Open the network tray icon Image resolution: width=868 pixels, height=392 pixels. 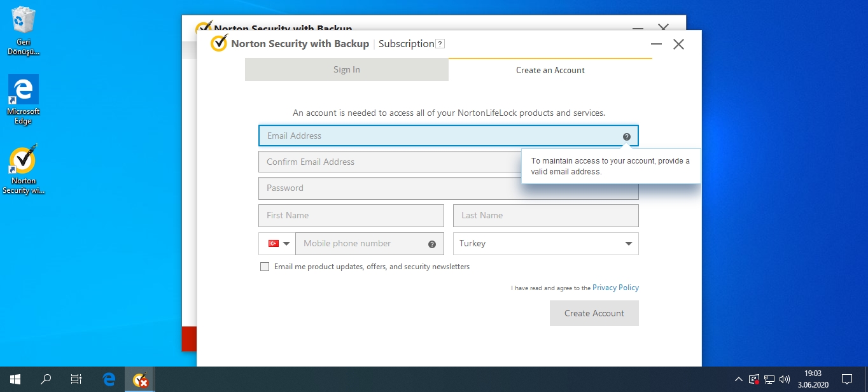pyautogui.click(x=769, y=379)
